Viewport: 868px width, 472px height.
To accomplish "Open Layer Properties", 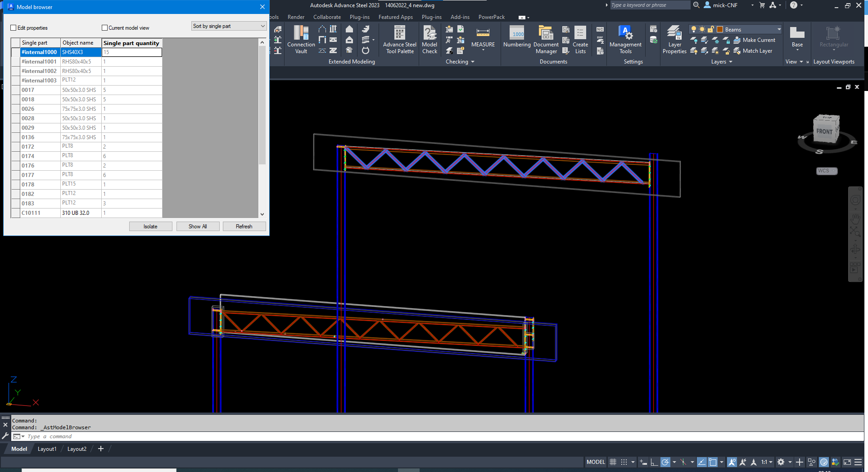I will pos(674,40).
